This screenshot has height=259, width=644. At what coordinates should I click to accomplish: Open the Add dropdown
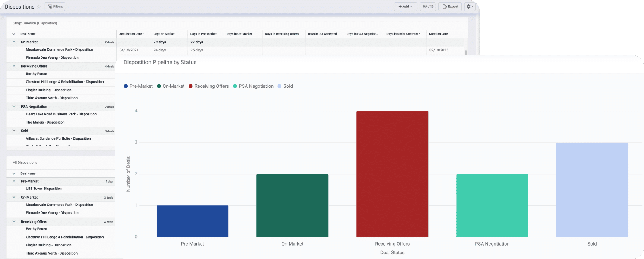point(405,7)
